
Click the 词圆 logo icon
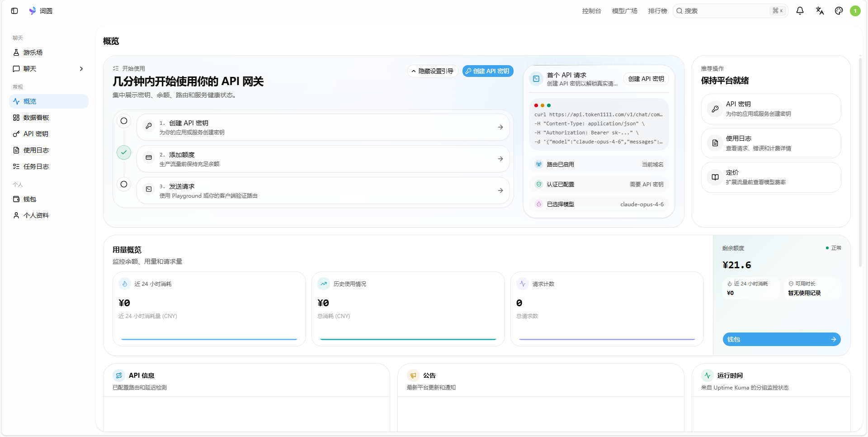pos(33,10)
